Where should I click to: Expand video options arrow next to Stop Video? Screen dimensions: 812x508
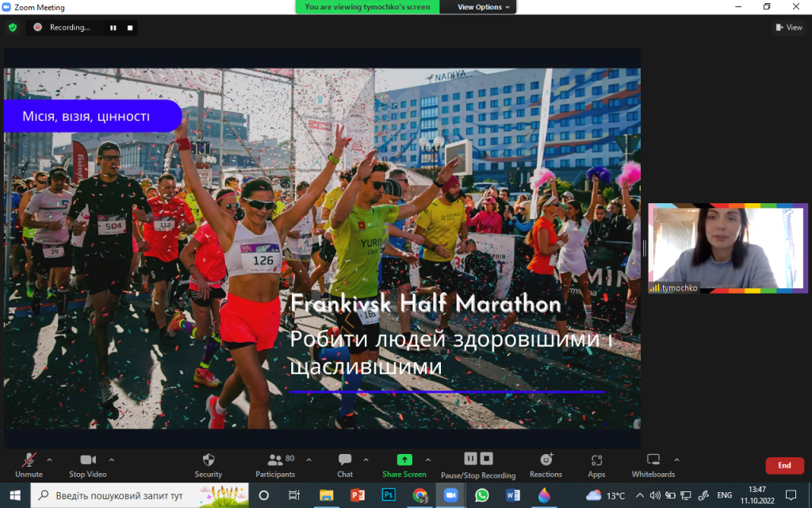pyautogui.click(x=111, y=460)
